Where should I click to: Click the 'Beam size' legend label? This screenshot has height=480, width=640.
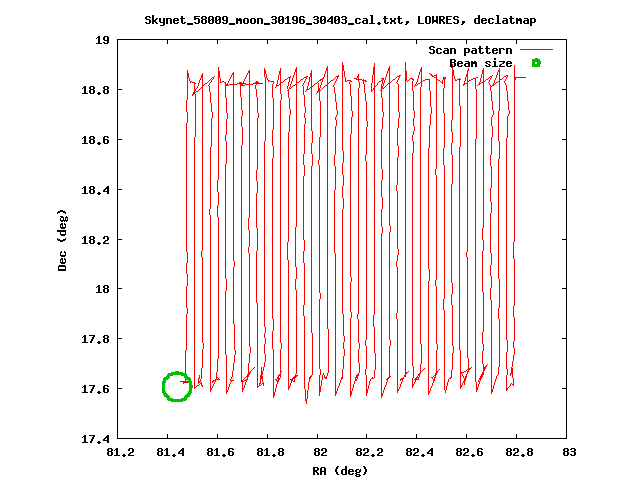point(481,63)
